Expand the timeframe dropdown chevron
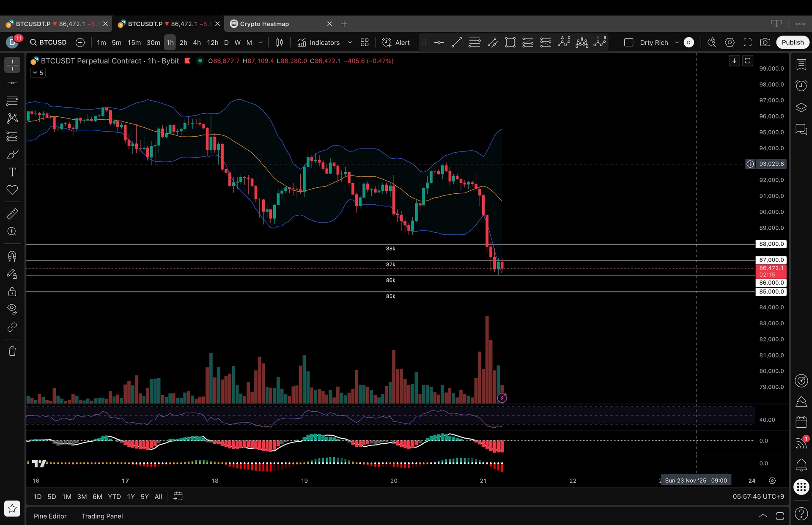The image size is (812, 525). [x=261, y=42]
